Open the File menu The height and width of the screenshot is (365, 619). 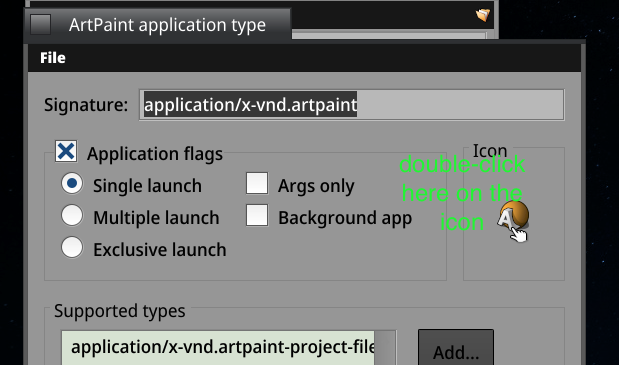click(53, 58)
